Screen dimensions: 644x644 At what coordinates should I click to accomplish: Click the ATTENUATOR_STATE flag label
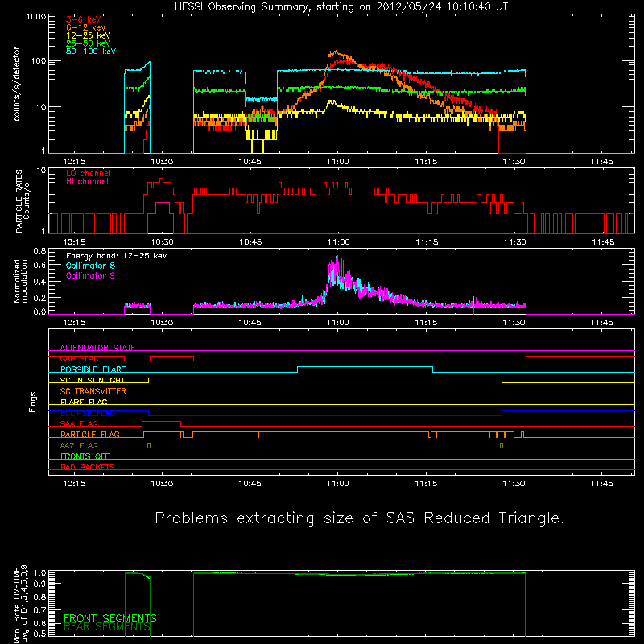tap(97, 348)
